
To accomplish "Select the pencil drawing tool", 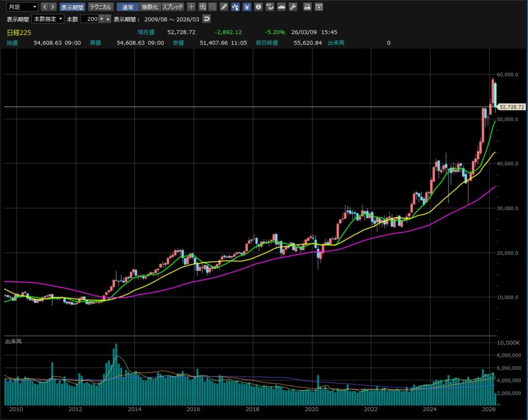I will pyautogui.click(x=224, y=7).
